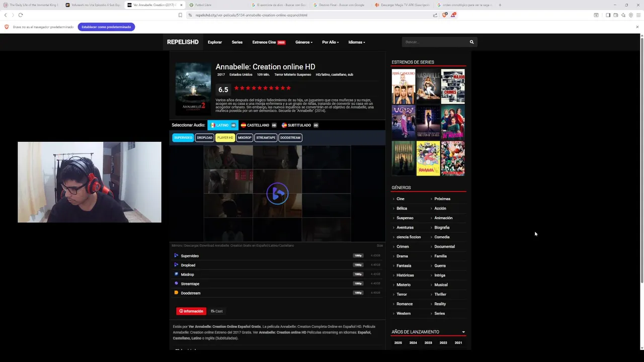Choose the MIXDROP player server
The width and height of the screenshot is (644, 362).
(x=245, y=138)
